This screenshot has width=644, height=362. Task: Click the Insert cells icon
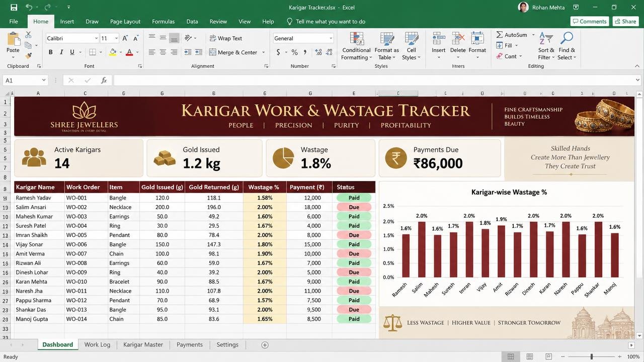coord(438,39)
